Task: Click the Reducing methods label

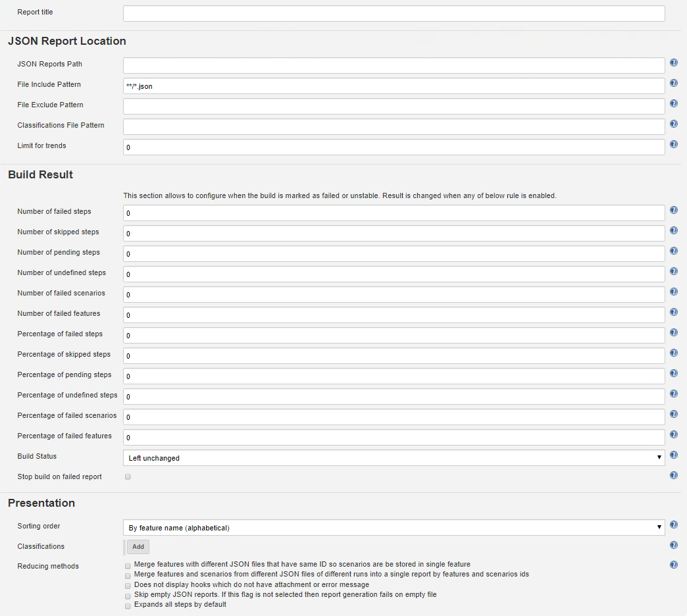Action: pyautogui.click(x=48, y=566)
